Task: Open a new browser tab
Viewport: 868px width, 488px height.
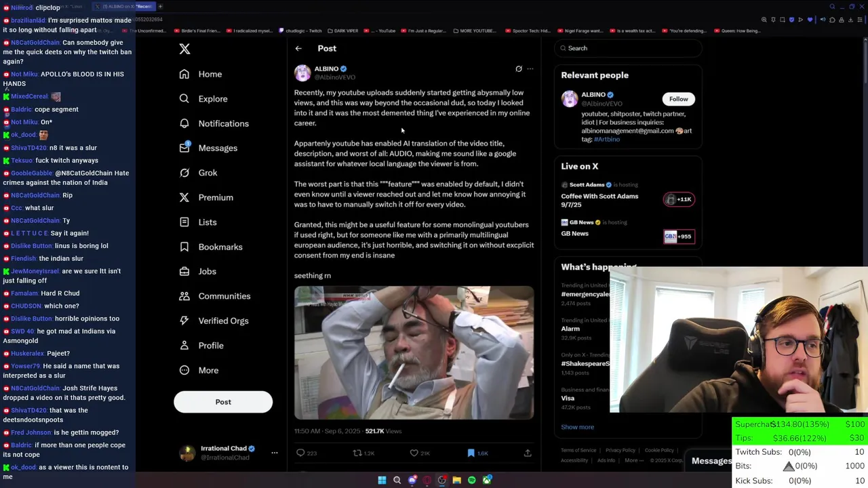Action: click(x=161, y=6)
